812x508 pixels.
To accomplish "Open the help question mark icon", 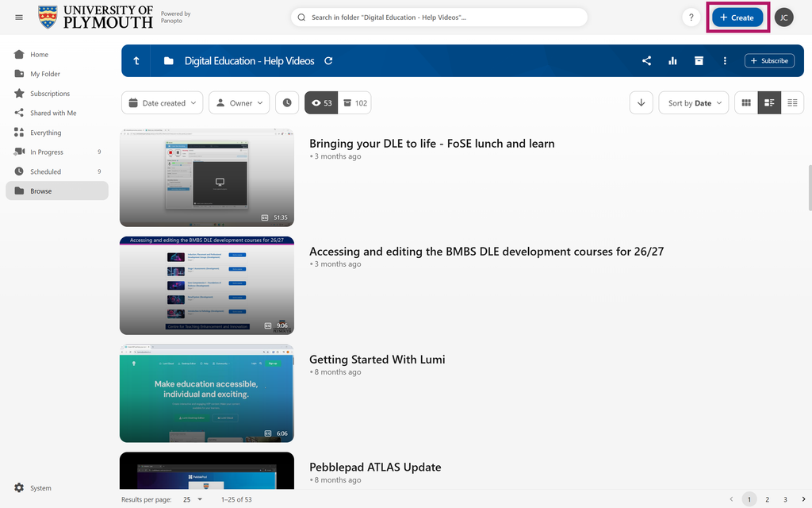I will click(x=691, y=17).
